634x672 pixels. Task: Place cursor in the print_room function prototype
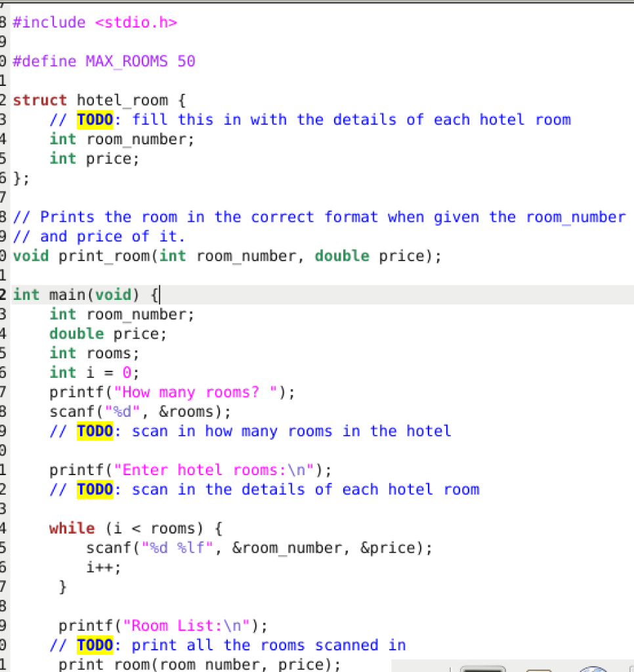[197, 256]
